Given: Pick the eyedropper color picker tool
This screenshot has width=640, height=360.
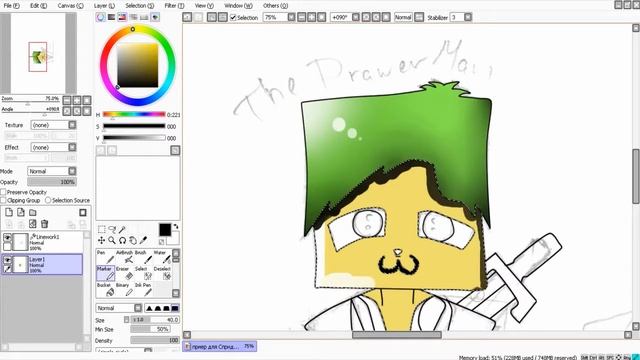Looking at the screenshot, I should tap(143, 240).
